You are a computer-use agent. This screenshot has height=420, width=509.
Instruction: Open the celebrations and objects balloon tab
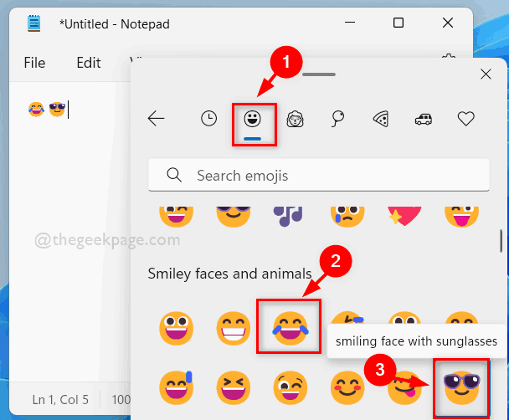[x=337, y=119]
